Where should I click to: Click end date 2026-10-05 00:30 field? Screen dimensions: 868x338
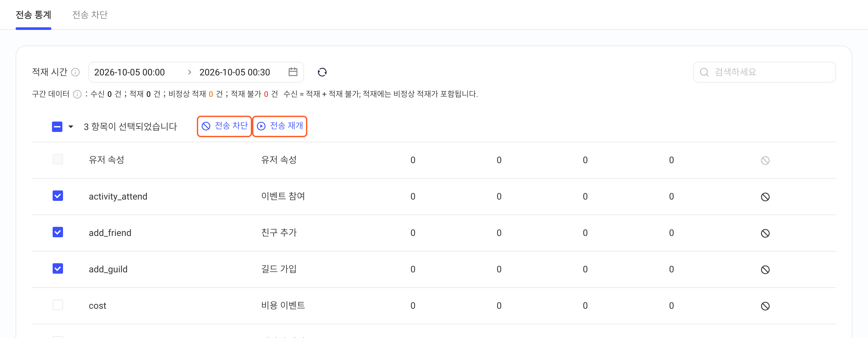point(235,72)
